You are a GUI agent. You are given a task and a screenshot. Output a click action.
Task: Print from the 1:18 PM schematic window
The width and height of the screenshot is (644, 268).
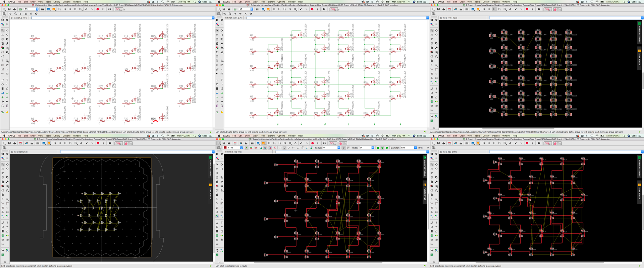[x=14, y=9]
